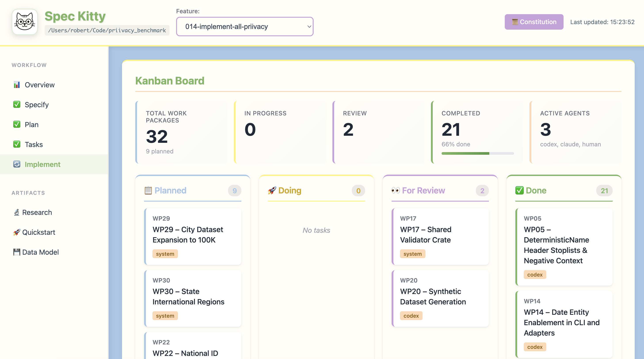The width and height of the screenshot is (644, 359).
Task: Click the eyes icon on the For Review column
Action: coord(396,190)
